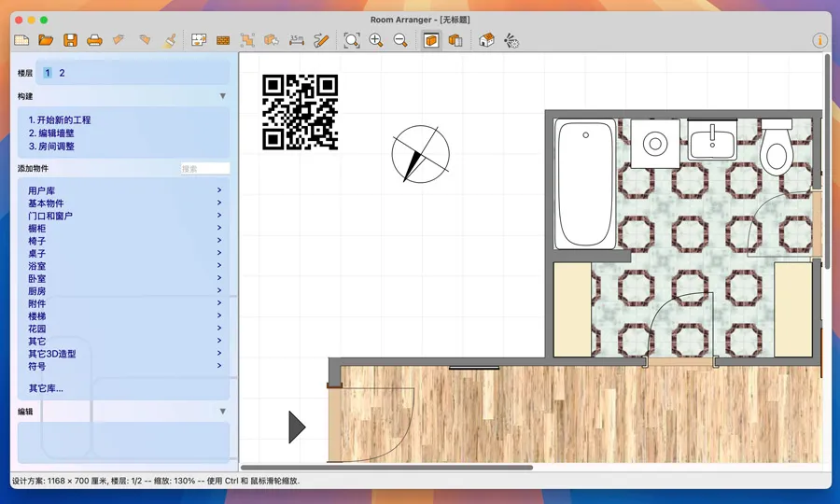Image resolution: width=840 pixels, height=504 pixels.
Task: Print the floor plan
Action: (94, 40)
